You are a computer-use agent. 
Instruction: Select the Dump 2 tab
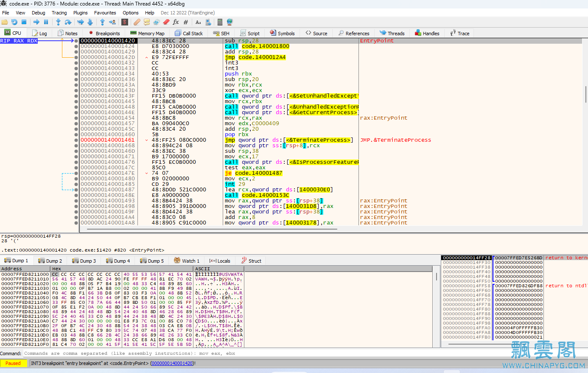click(x=50, y=261)
